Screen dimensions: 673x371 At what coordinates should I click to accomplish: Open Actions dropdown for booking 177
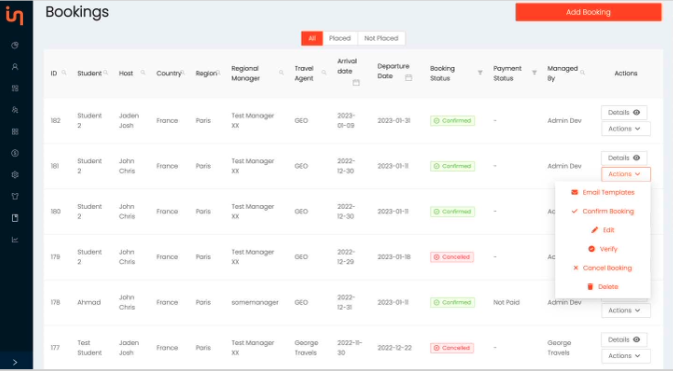[626, 356]
